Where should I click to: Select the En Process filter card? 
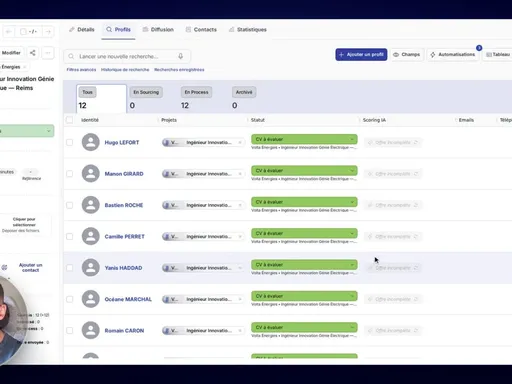point(197,99)
